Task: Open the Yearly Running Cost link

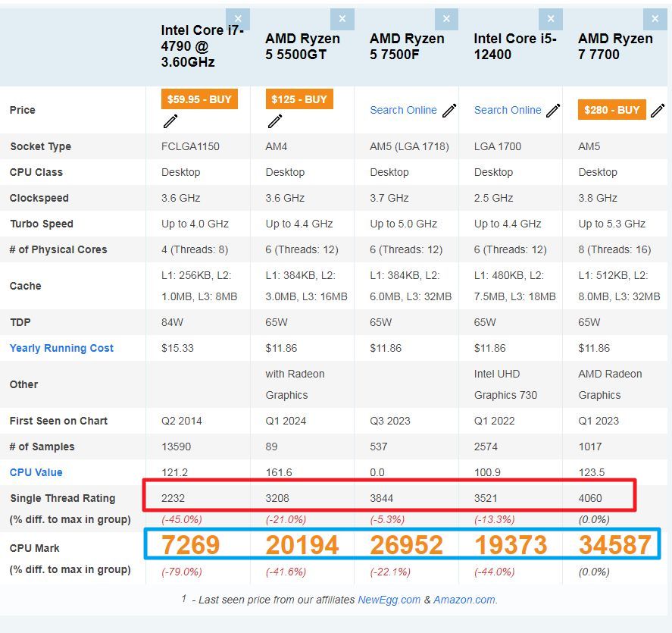Action: point(61,348)
